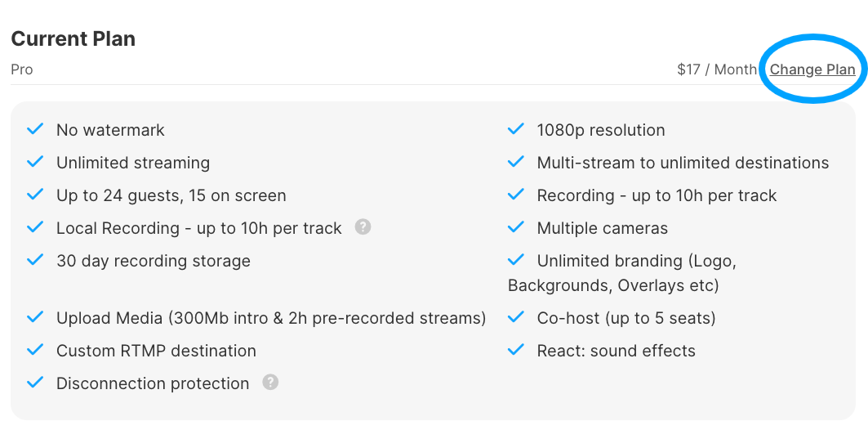The image size is (868, 430).
Task: Click Up to 24 guests feature text
Action: pyautogui.click(x=171, y=195)
